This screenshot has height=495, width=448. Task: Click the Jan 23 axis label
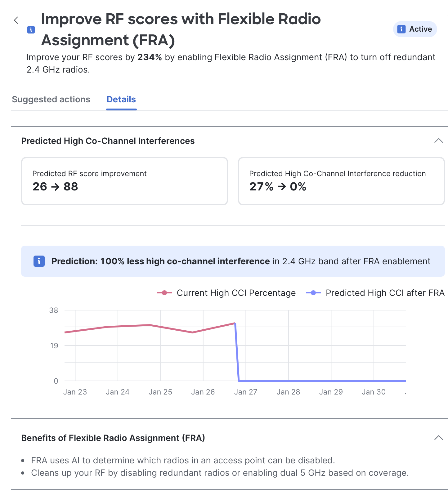pos(75,392)
